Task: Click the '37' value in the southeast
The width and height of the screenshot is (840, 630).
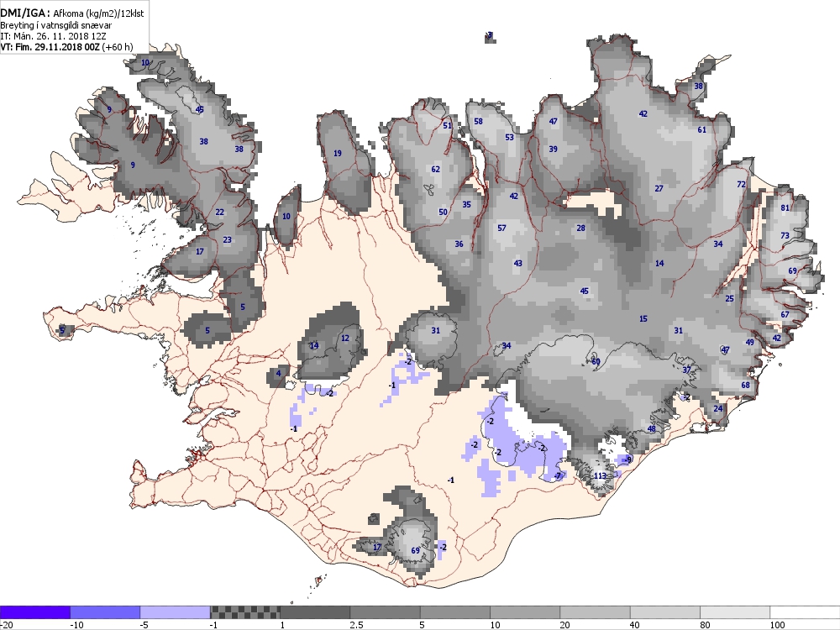Action: coord(687,370)
